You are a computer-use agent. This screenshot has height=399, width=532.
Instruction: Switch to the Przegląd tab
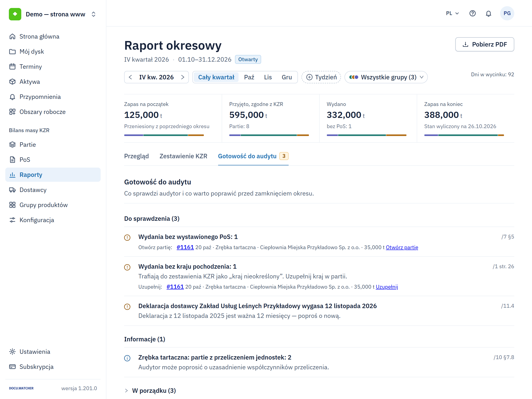[136, 156]
